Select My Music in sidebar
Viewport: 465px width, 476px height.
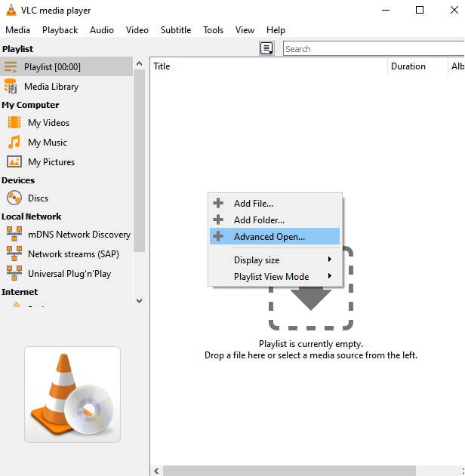pyautogui.click(x=66, y=143)
